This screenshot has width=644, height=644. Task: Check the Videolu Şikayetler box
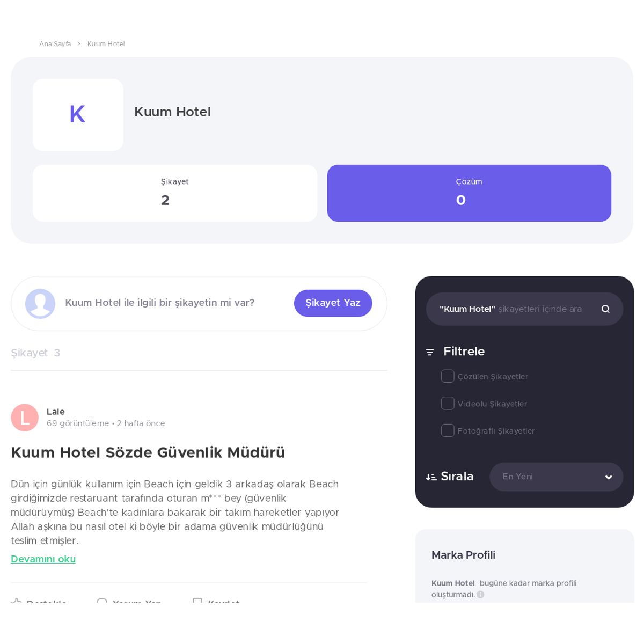click(x=448, y=404)
